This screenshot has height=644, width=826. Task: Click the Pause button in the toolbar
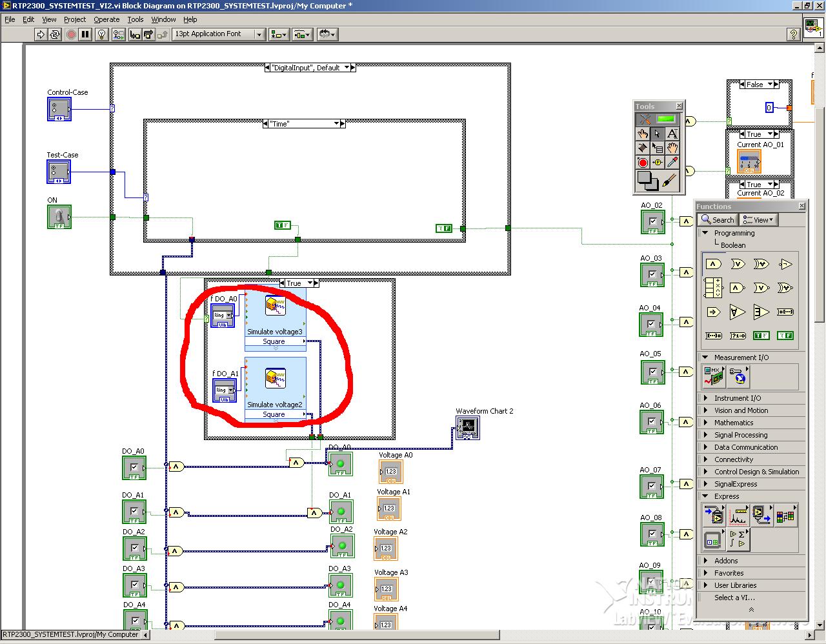click(85, 34)
